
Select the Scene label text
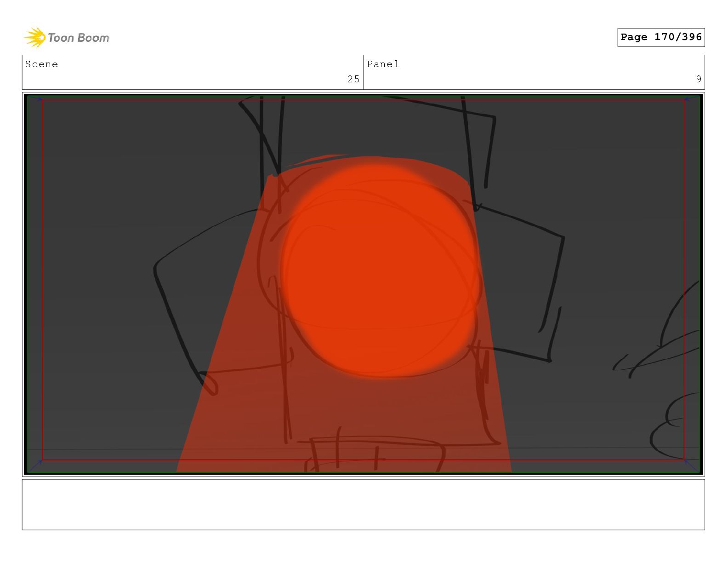(42, 64)
